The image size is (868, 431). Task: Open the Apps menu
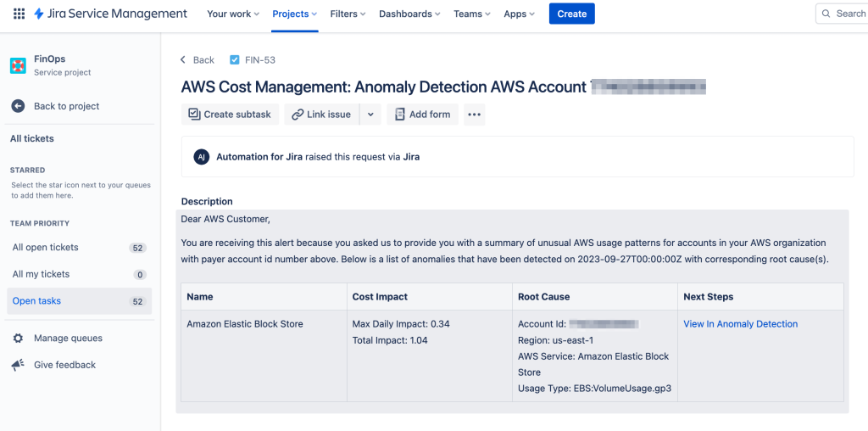520,14
